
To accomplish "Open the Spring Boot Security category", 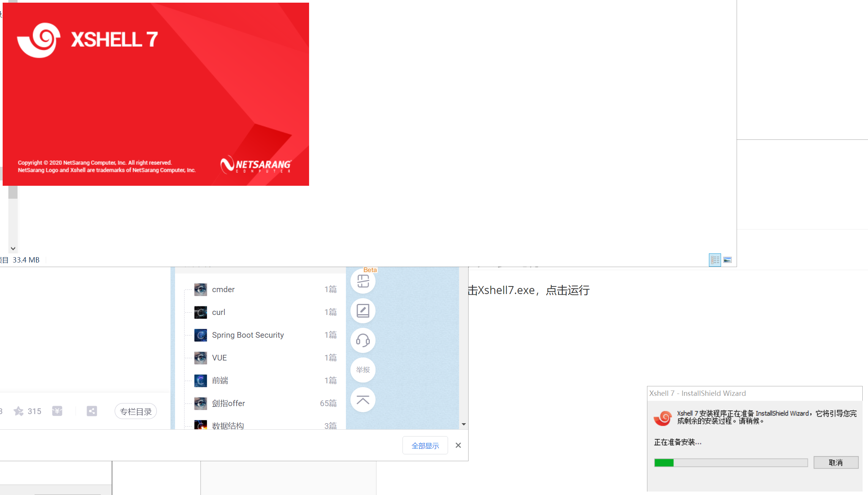I will [x=248, y=335].
